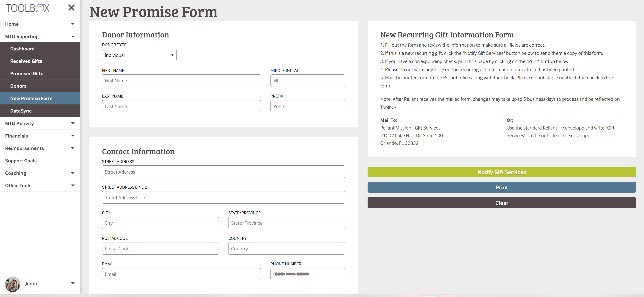Focus the First Name input field
Screen dimensions: 644x297
click(181, 81)
